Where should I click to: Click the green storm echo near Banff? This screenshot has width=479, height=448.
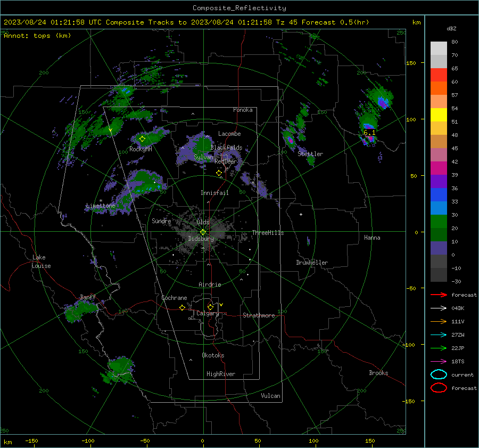point(80,311)
